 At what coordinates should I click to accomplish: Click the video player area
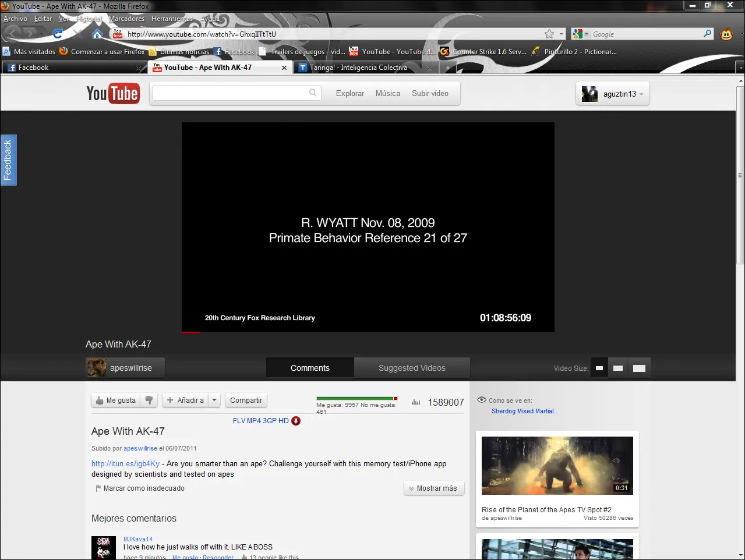click(x=368, y=226)
